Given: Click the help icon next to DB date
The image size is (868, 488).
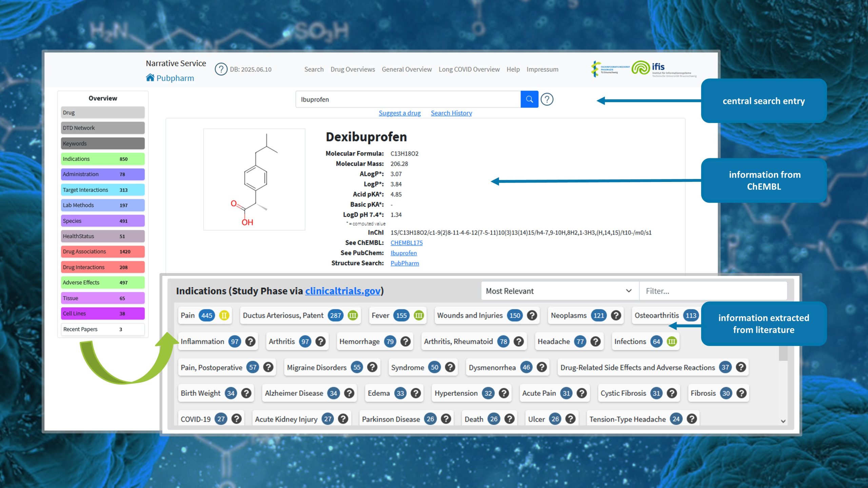Looking at the screenshot, I should (221, 69).
